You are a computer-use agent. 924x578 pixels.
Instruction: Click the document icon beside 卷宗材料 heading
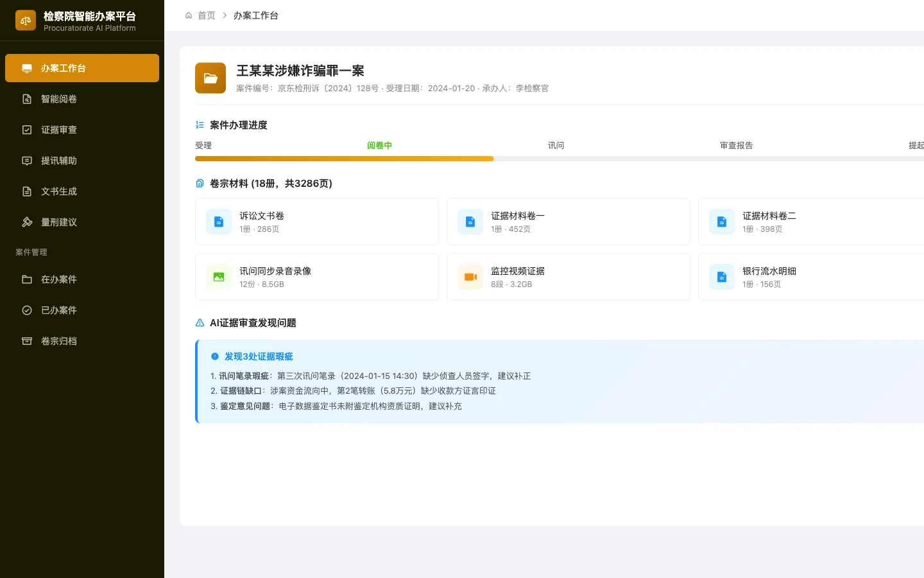click(200, 184)
